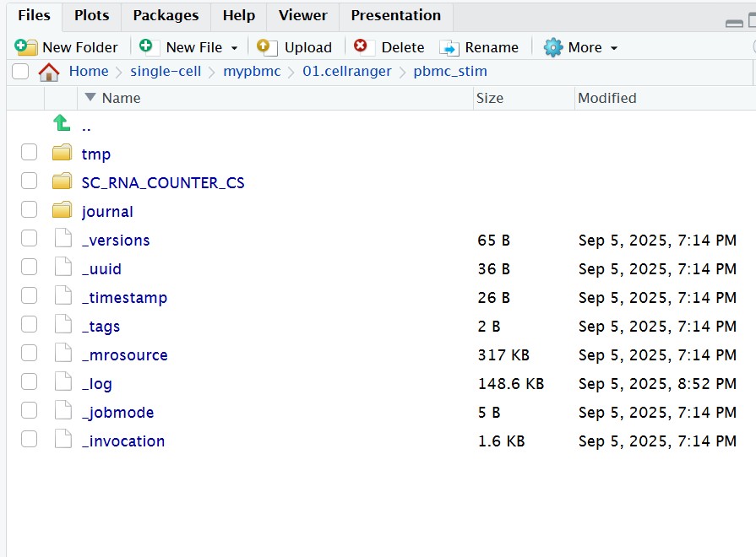
Task: Check the box for tmp folder
Action: 29,152
